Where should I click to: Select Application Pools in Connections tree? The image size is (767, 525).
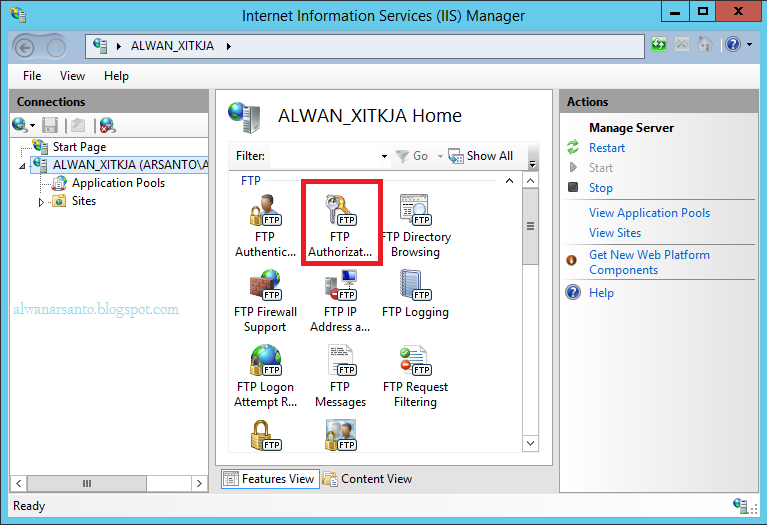tap(118, 183)
